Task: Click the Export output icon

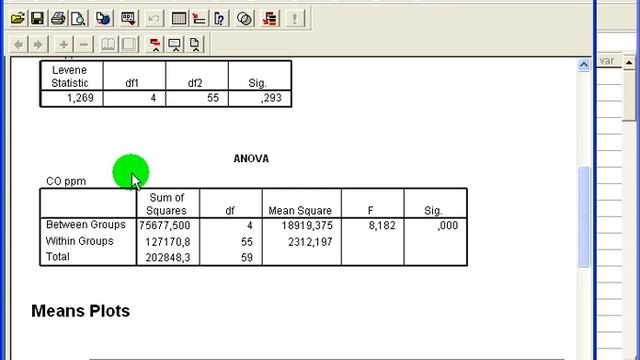Action: 103,18
